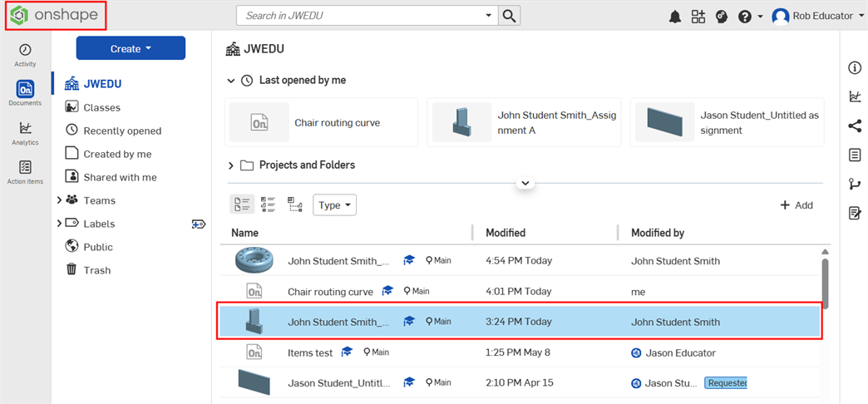Click the graduation cap icon on Items test row

click(x=347, y=352)
